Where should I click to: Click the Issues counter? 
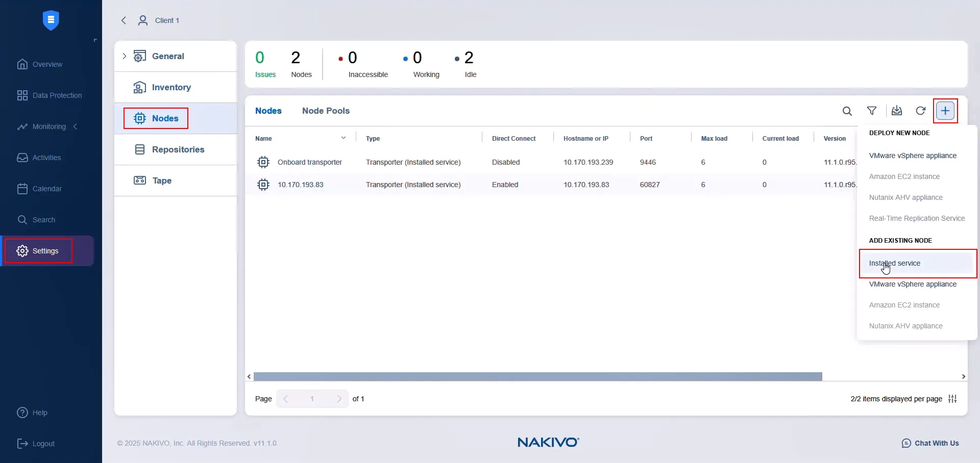pos(265,64)
